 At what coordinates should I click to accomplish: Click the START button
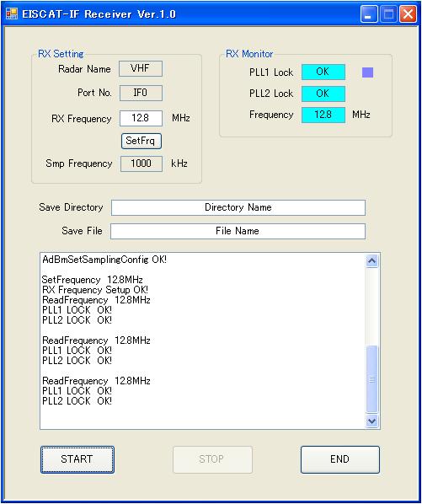(x=77, y=459)
